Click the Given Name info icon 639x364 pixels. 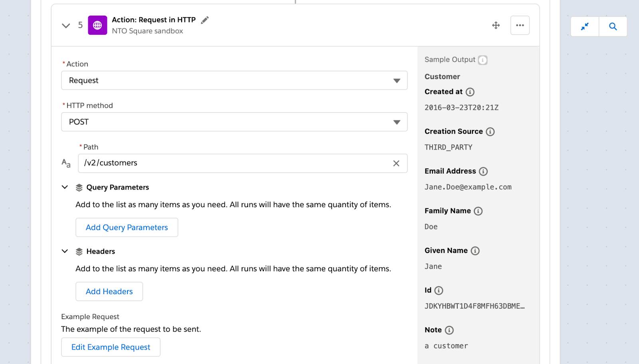[x=475, y=251]
